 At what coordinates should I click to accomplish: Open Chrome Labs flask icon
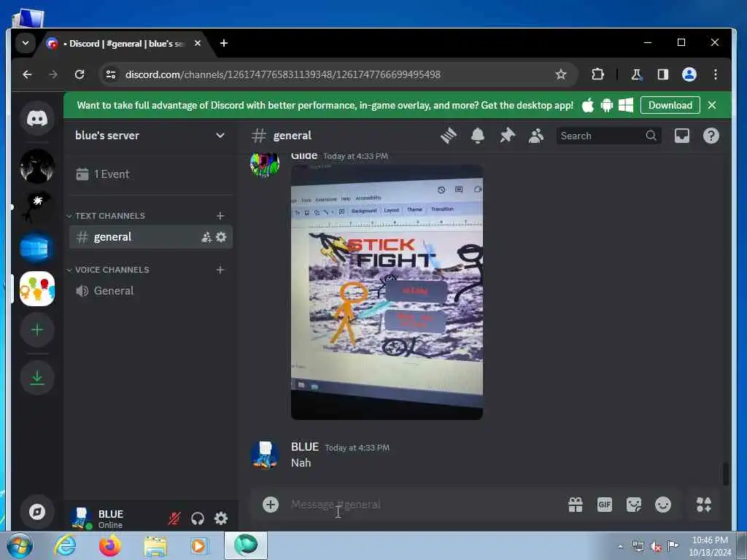[x=636, y=74]
